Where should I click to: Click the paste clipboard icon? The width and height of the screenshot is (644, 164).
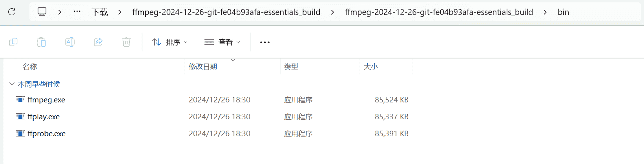tap(42, 42)
